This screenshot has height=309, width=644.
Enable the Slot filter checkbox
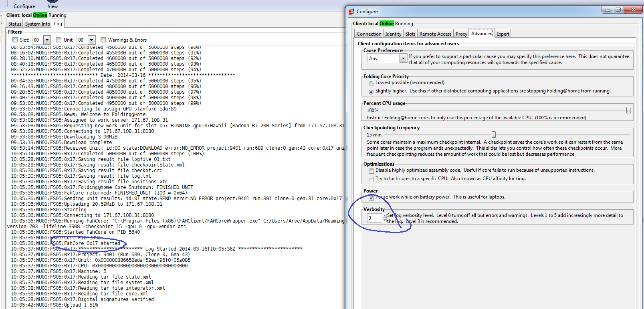pyautogui.click(x=15, y=40)
